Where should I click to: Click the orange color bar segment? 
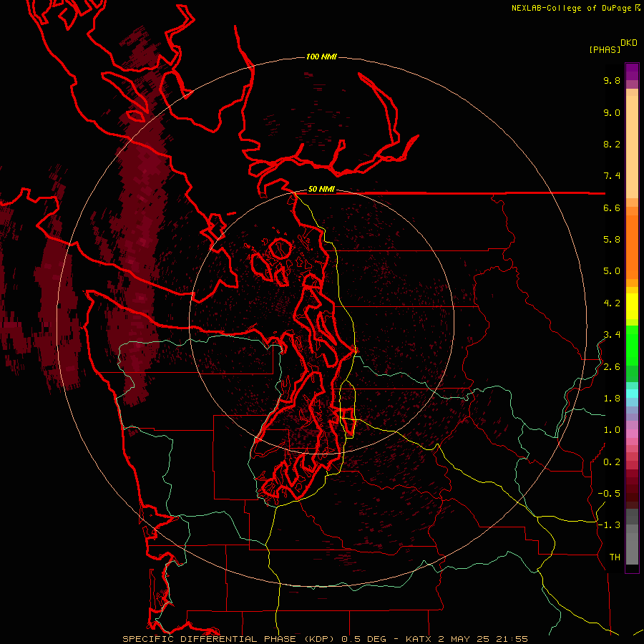coord(632,246)
